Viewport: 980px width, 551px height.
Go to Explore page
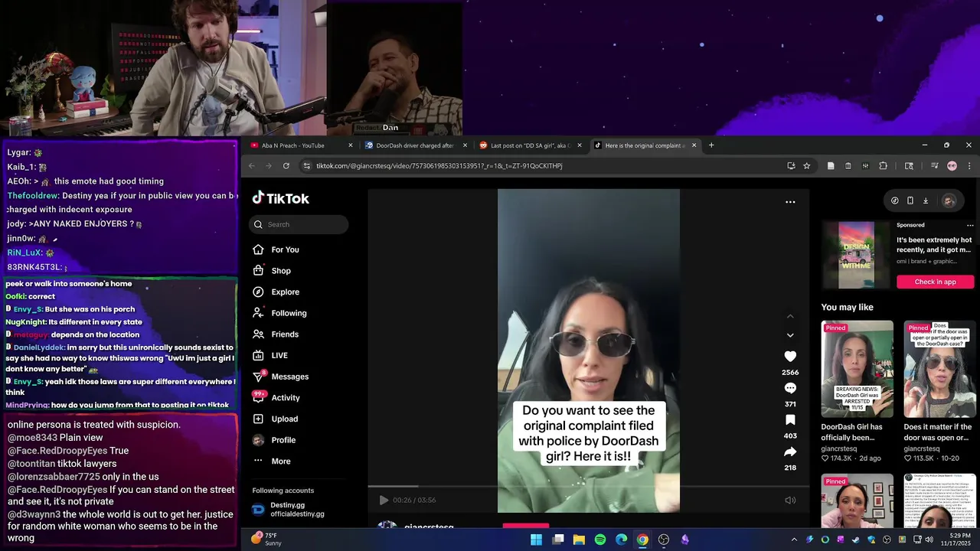[x=276, y=292]
